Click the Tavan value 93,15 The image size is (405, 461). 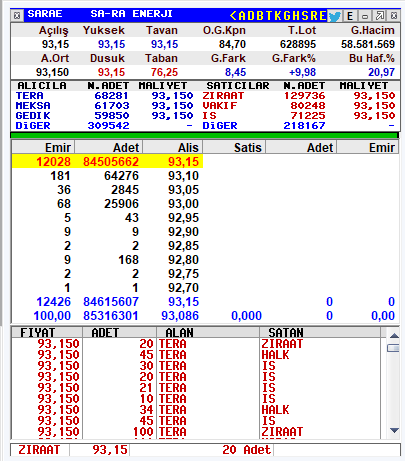pyautogui.click(x=165, y=44)
